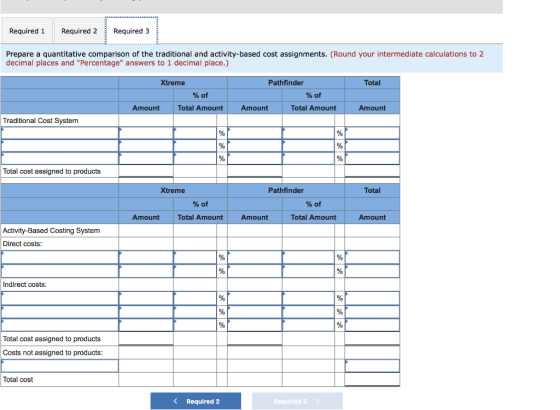This screenshot has width=560, height=410.
Task: Click Xtreme percent field in first Traditional row
Action: 195,133
